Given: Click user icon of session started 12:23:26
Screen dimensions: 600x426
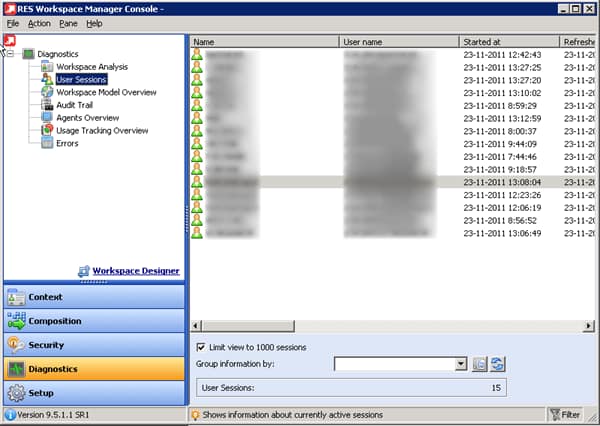Looking at the screenshot, I should tap(197, 195).
